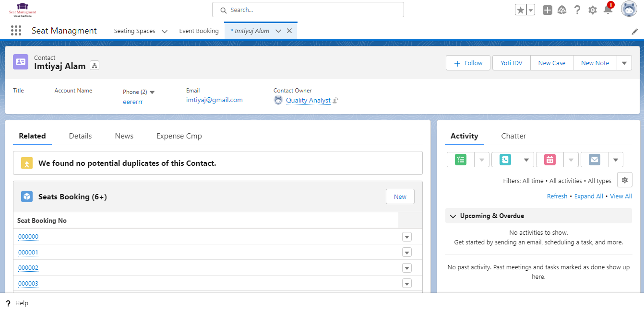Viewport: 644px width, 311px height.
Task: Click the contact hierarchy icon beside Imtiyaj Alam
Action: pos(95,66)
